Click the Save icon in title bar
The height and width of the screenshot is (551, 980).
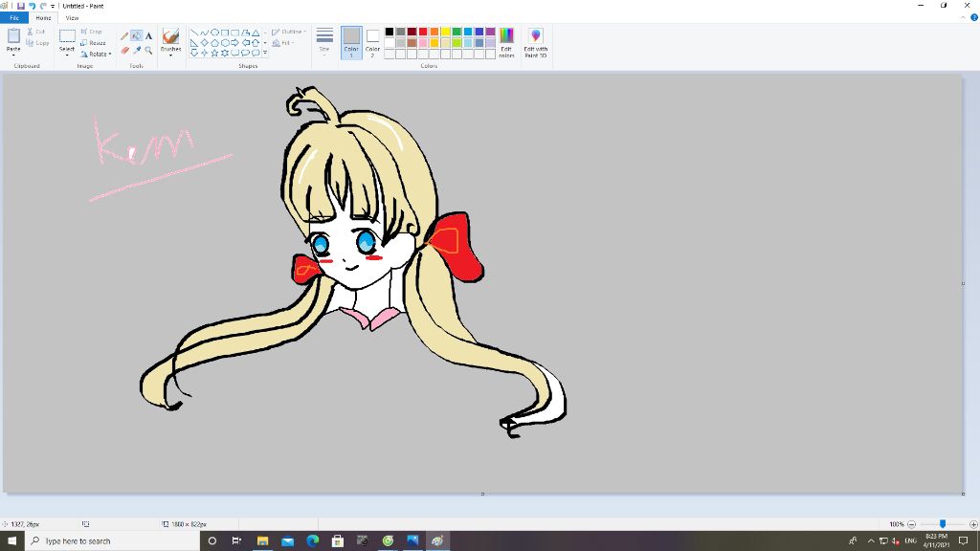coord(21,6)
